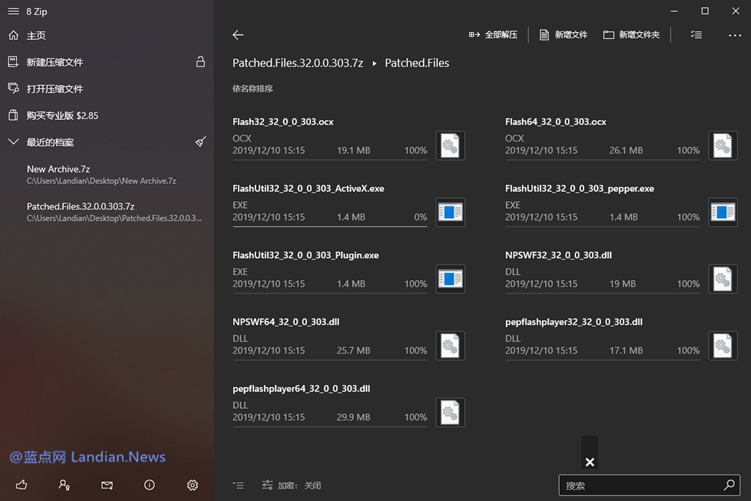
Task: Click the thumbs-up rate icon
Action: click(x=22, y=485)
